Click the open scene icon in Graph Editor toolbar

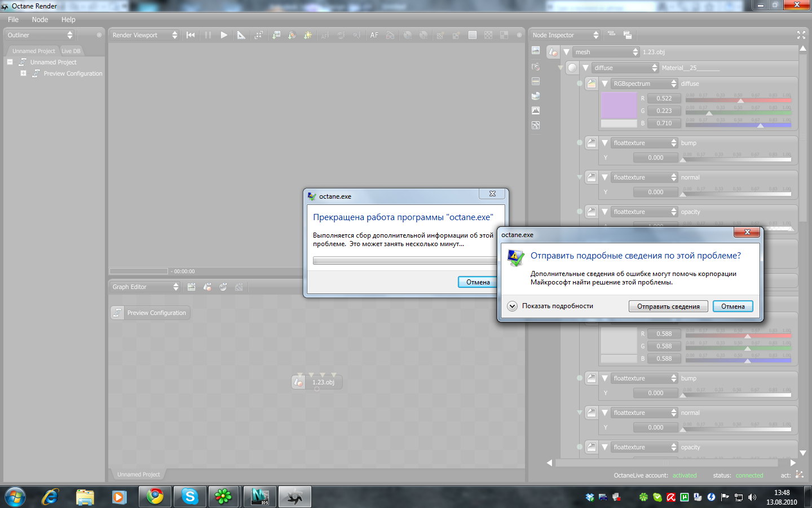(x=192, y=287)
